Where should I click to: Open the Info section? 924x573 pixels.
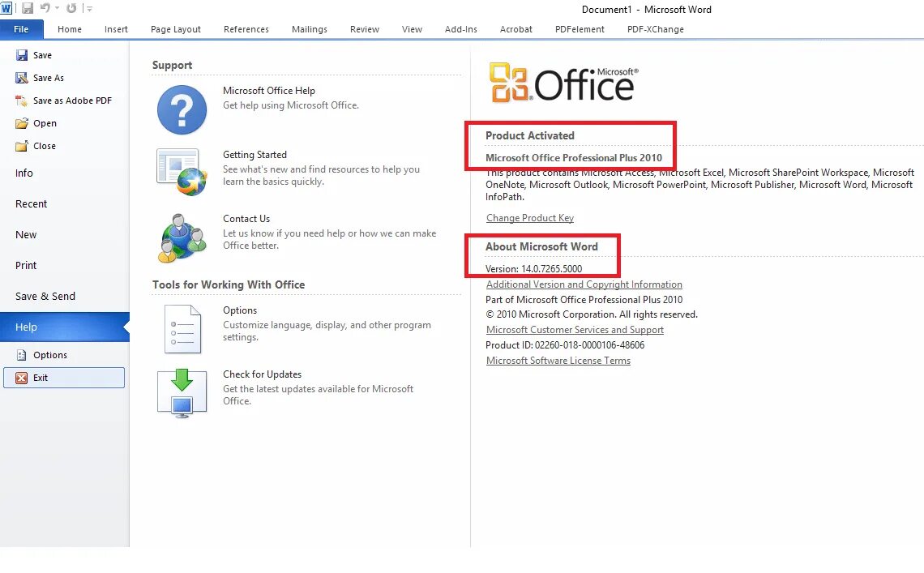24,173
